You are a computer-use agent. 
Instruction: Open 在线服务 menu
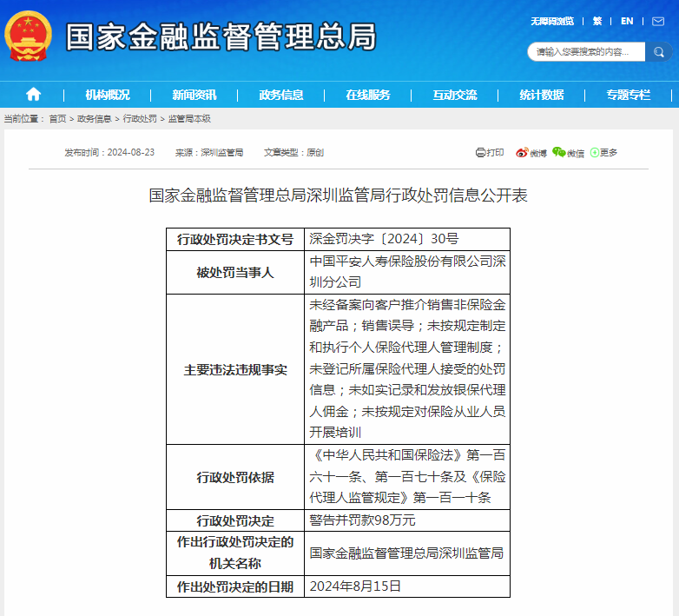tap(367, 95)
